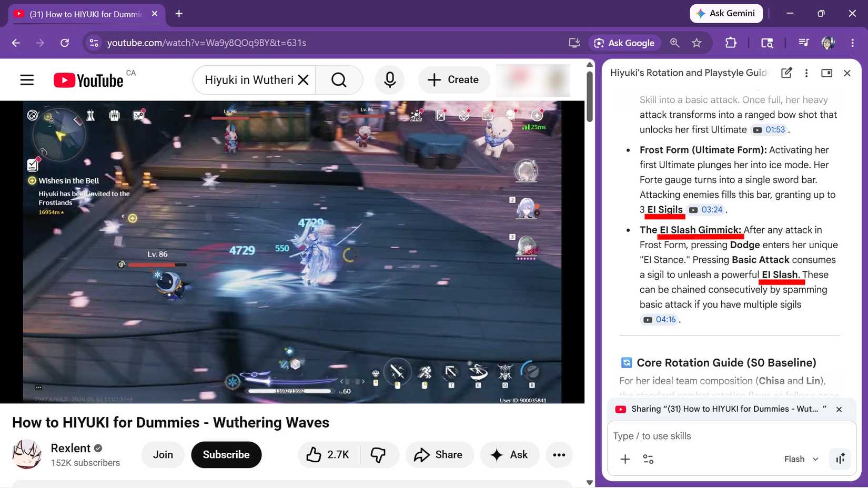Open page zoom magnifier in address bar
This screenshot has width=868, height=488.
click(x=674, y=43)
